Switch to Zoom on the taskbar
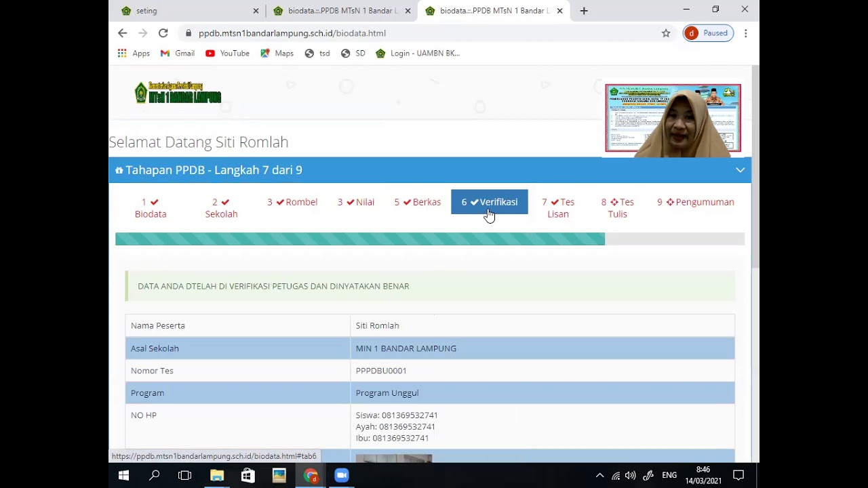This screenshot has height=488, width=868. click(342, 475)
